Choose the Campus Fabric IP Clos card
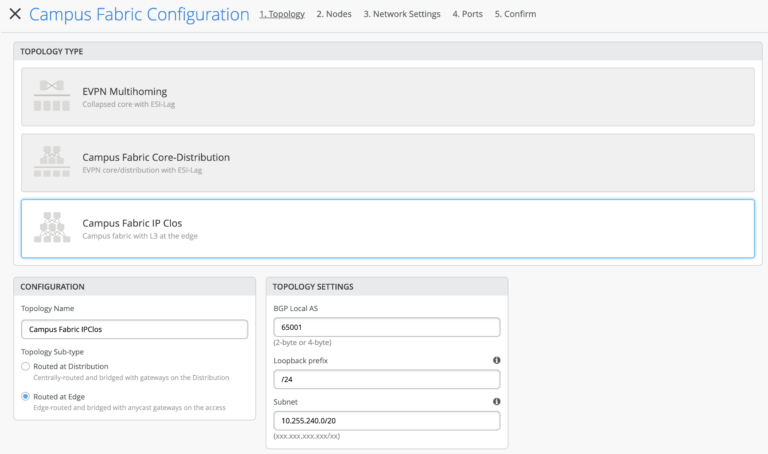 tap(400, 229)
